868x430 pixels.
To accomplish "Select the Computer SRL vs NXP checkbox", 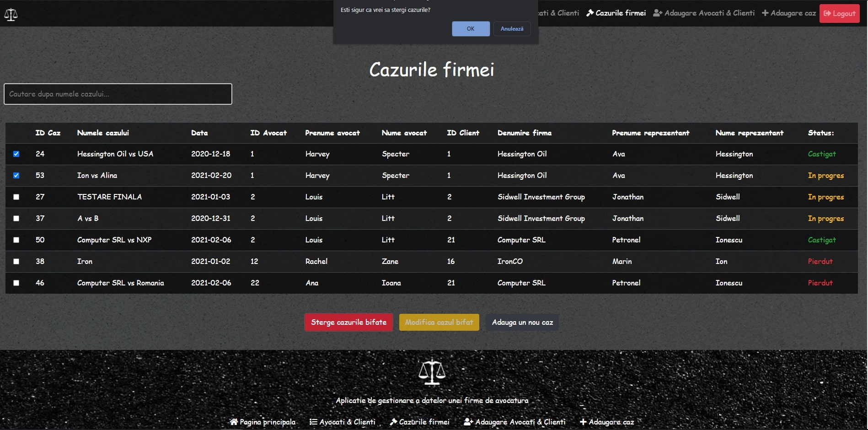I will coord(16,240).
